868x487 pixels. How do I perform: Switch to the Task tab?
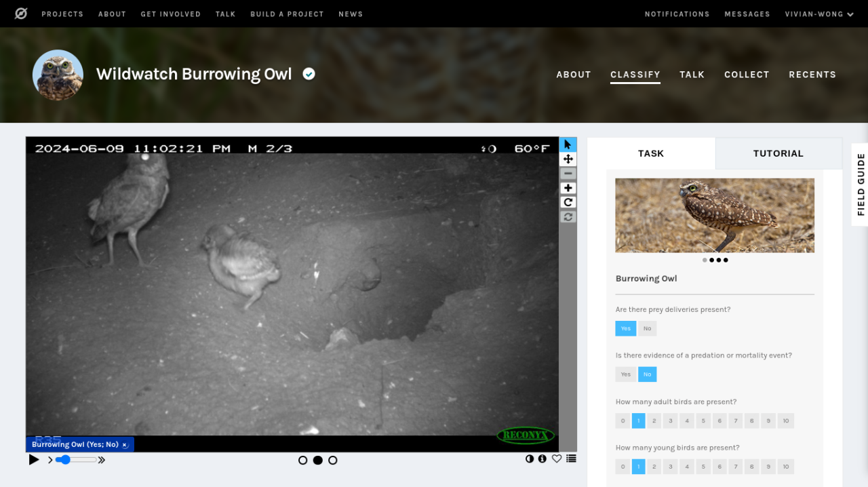coord(651,153)
